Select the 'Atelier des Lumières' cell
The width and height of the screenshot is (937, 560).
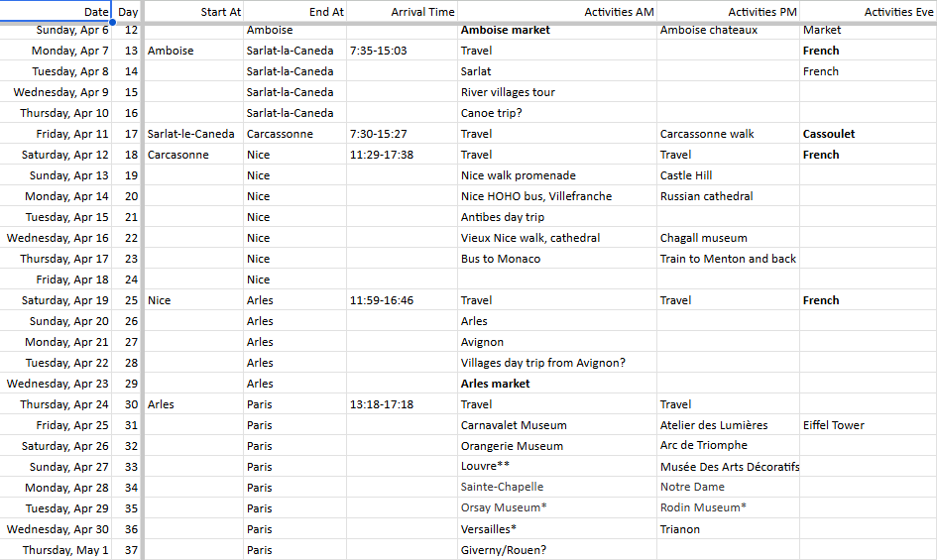pos(729,425)
